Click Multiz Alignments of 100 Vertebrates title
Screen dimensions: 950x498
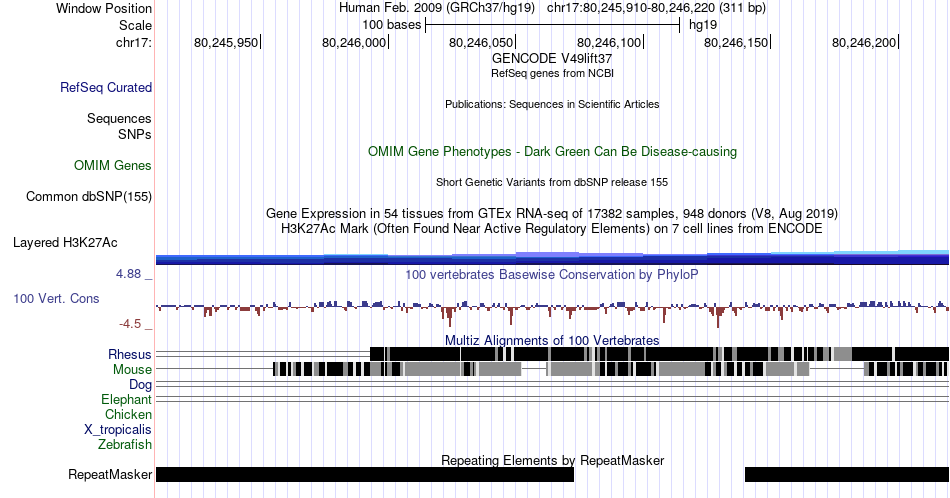(552, 340)
